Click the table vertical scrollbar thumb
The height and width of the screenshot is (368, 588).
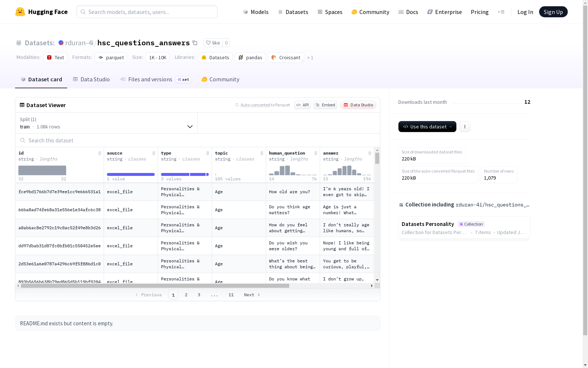click(x=377, y=158)
